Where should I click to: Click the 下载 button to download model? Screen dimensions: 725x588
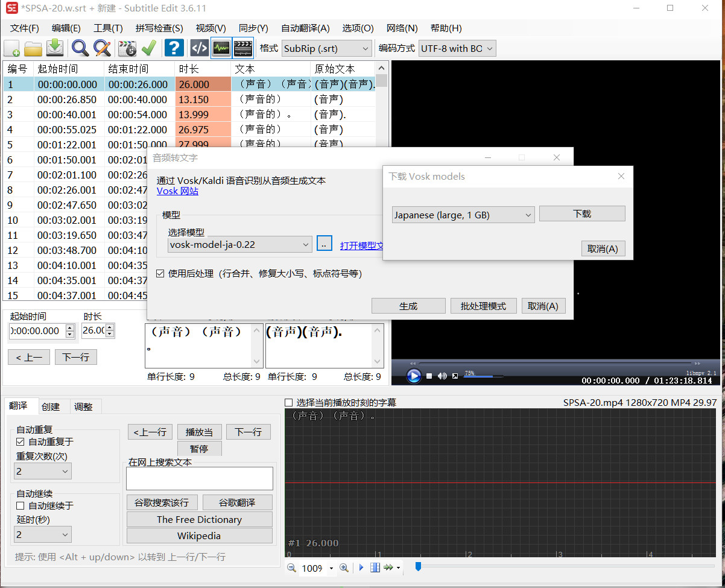[582, 214]
